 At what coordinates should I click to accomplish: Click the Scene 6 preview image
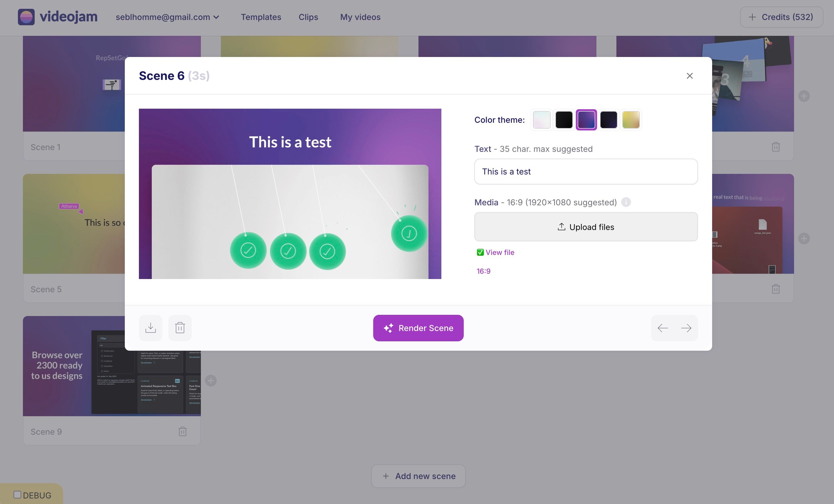pyautogui.click(x=290, y=194)
